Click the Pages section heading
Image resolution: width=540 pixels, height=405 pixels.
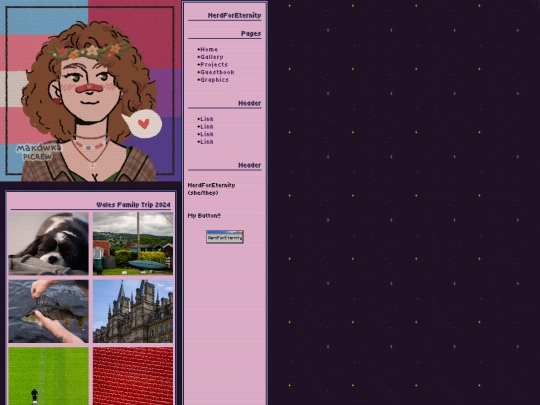251,33
